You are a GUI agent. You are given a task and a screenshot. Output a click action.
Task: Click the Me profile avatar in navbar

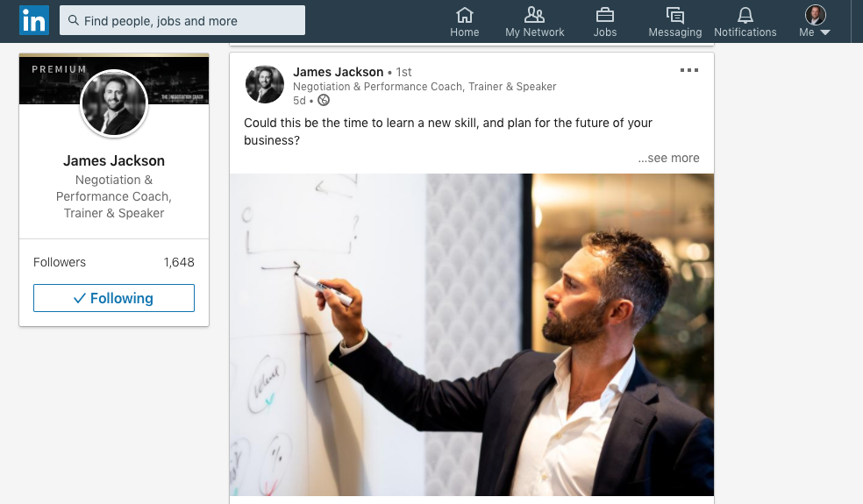tap(815, 15)
